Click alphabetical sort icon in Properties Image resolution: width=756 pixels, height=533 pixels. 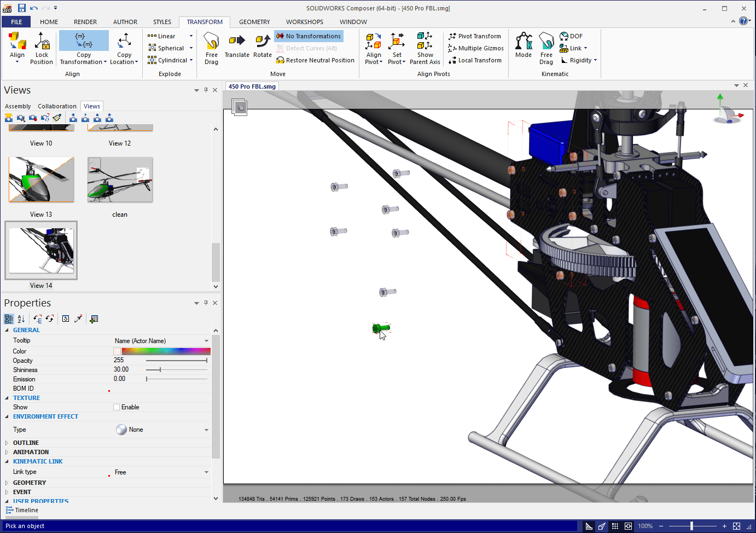point(21,318)
